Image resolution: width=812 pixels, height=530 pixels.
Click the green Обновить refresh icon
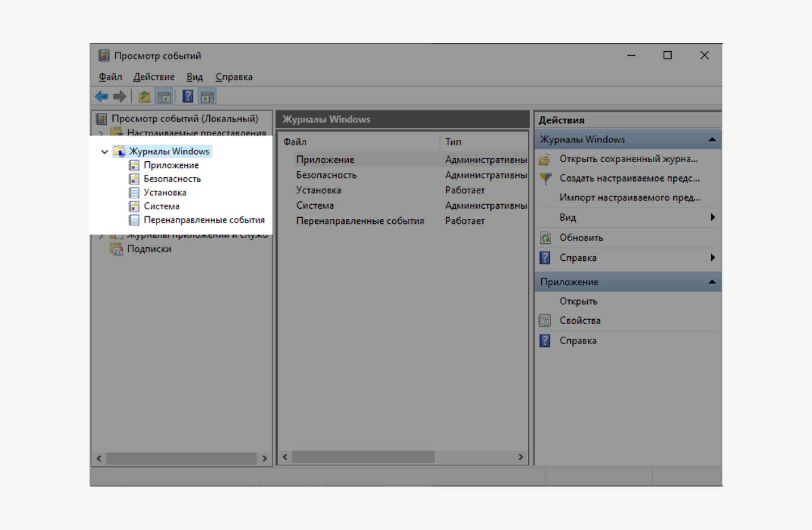coord(545,237)
